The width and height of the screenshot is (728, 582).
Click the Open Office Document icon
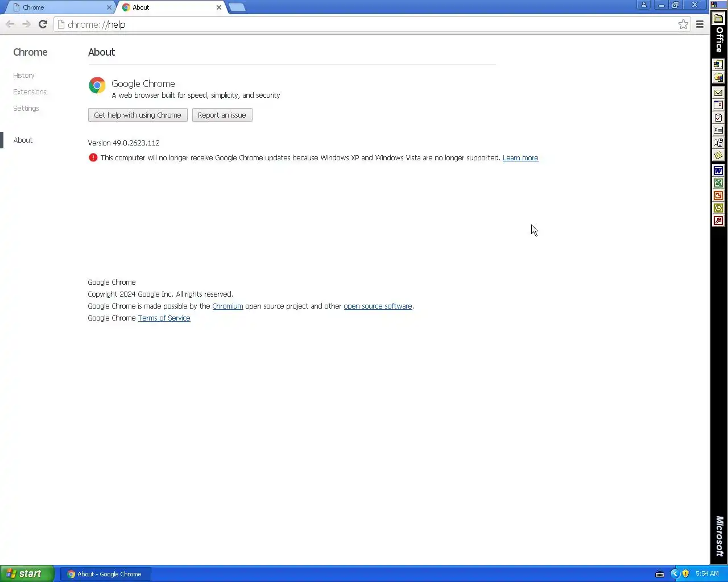click(718, 77)
